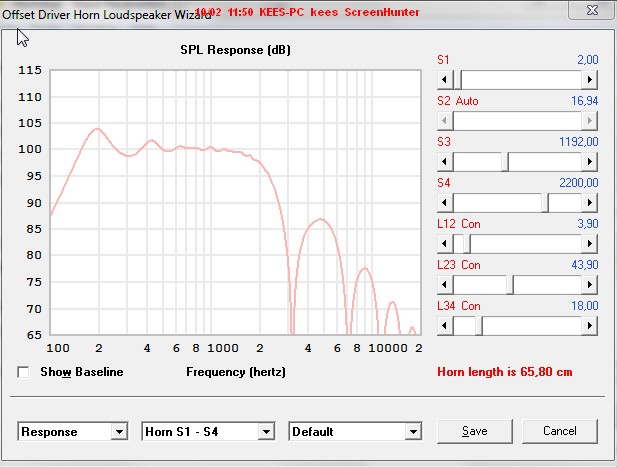Click the disabled S2 Auto left arrow
The height and width of the screenshot is (467, 617).
[445, 121]
